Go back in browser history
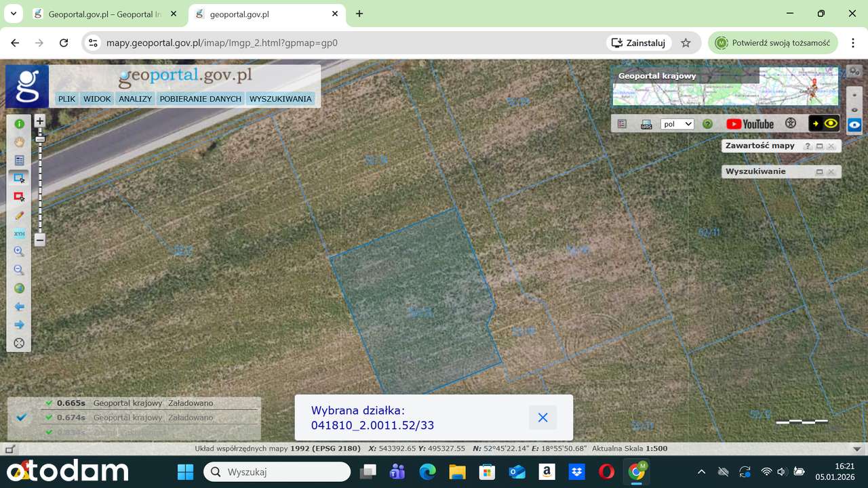The width and height of the screenshot is (868, 488). pos(15,43)
